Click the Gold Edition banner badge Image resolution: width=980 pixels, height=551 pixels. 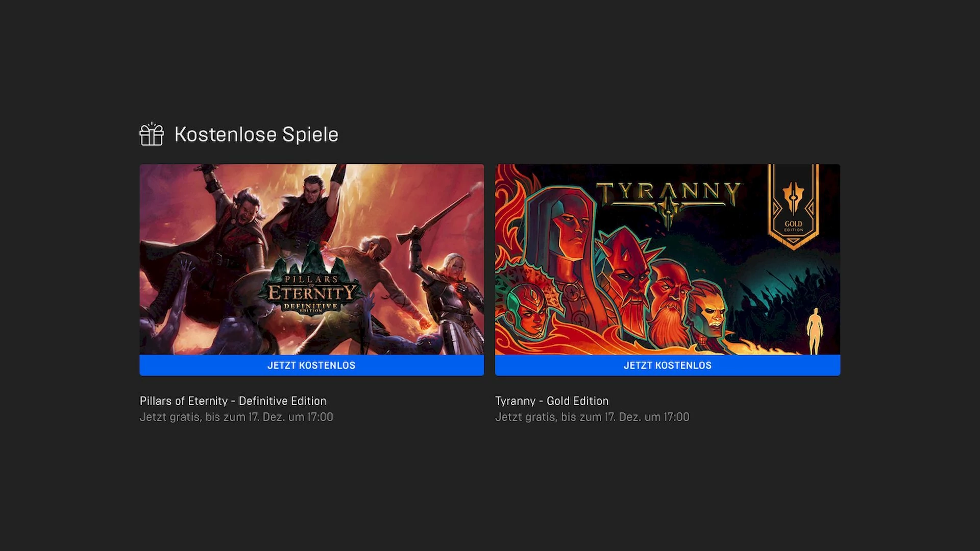tap(794, 207)
